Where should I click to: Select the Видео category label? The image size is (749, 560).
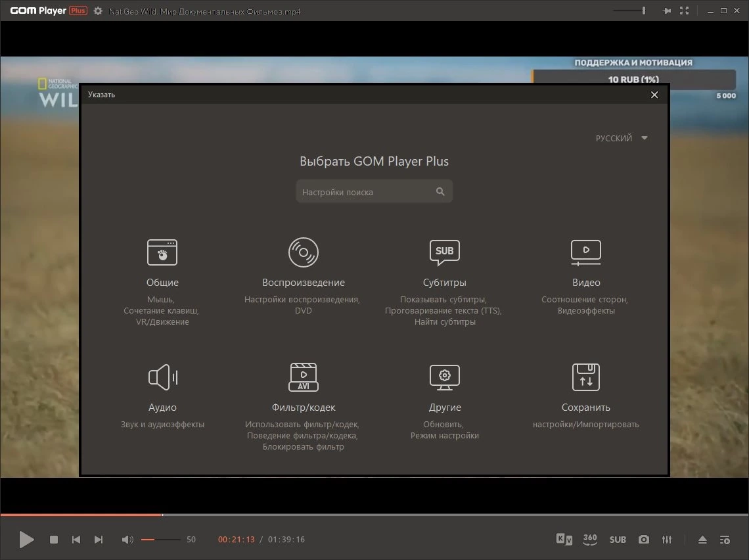click(586, 283)
